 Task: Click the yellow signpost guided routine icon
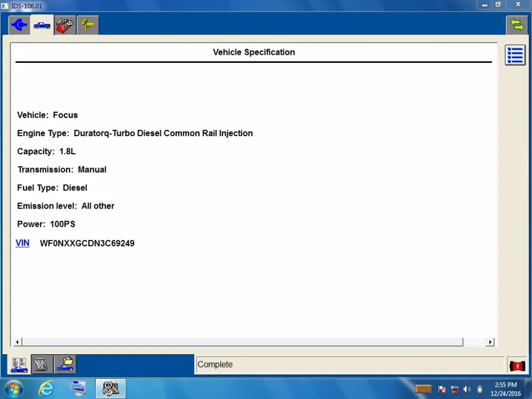pos(87,25)
